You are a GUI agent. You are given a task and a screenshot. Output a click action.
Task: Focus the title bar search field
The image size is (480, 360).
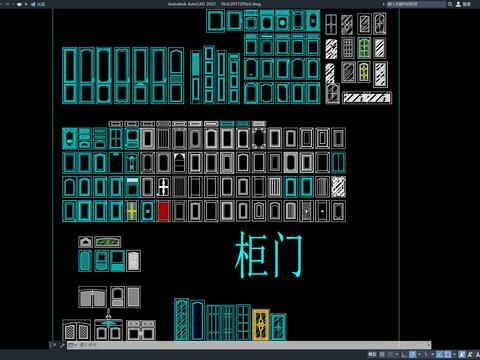click(x=415, y=4)
